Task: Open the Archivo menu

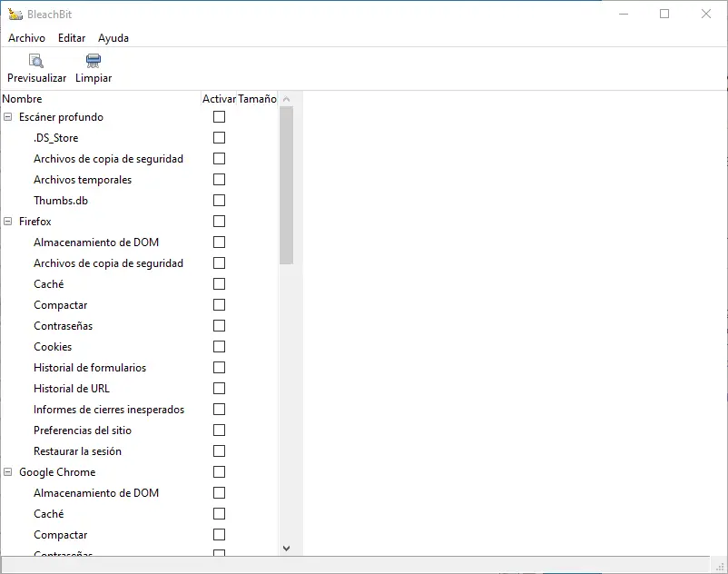Action: pyautogui.click(x=26, y=38)
